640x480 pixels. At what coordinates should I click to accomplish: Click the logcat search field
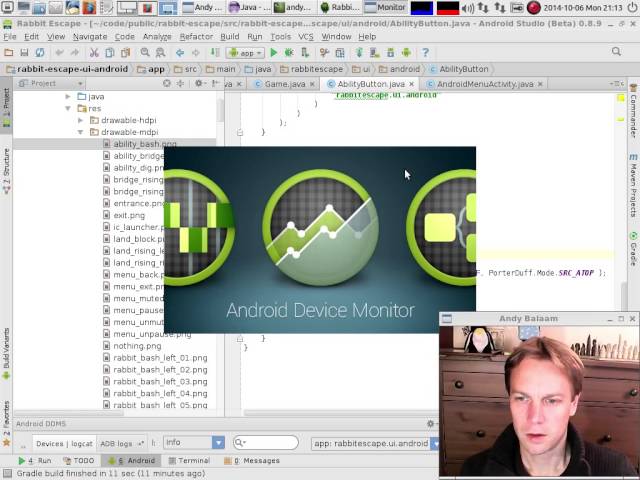click(x=266, y=442)
